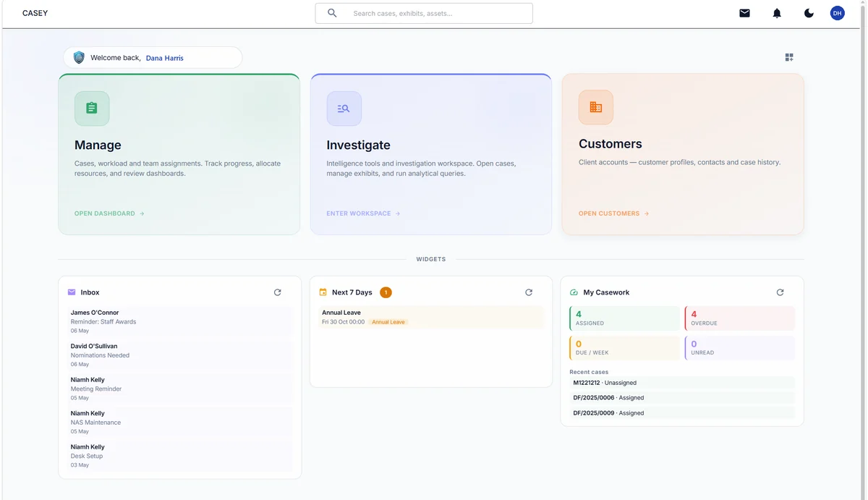Click the Widgets section label

[x=431, y=259]
